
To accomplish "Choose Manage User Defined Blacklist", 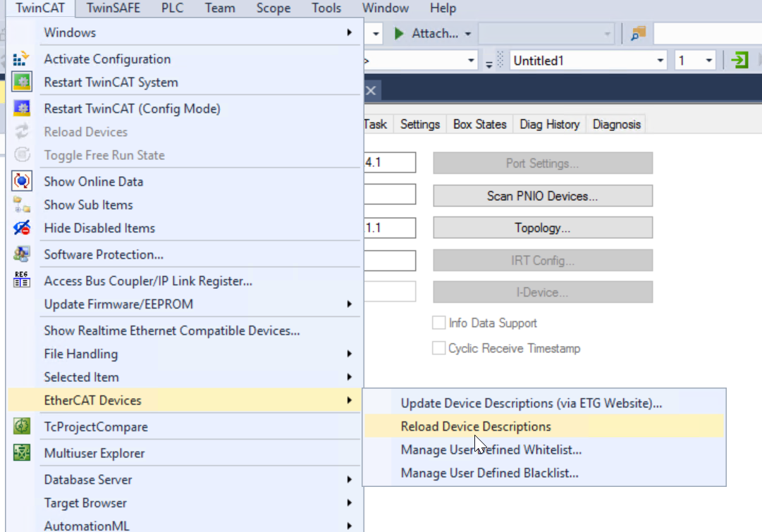I will [x=544, y=473].
